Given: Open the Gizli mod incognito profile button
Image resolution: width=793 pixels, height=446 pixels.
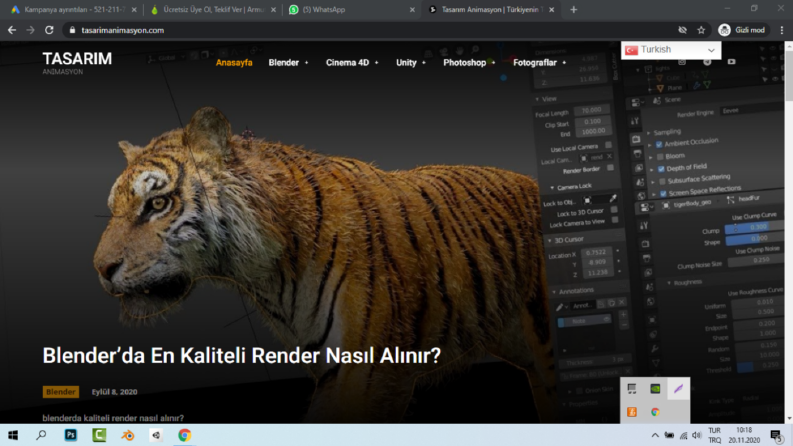Looking at the screenshot, I should coord(742,30).
